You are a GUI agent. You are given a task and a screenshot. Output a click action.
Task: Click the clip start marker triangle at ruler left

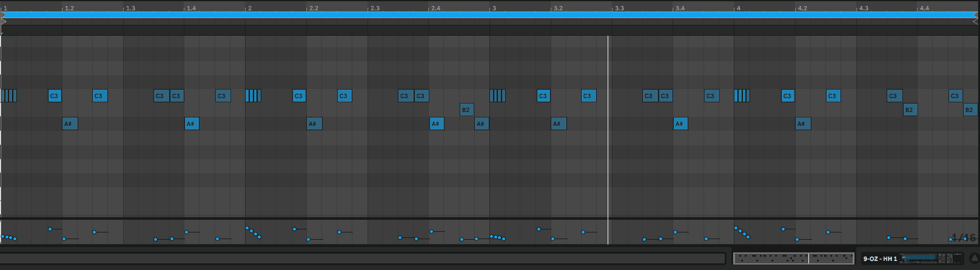[x=3, y=15]
